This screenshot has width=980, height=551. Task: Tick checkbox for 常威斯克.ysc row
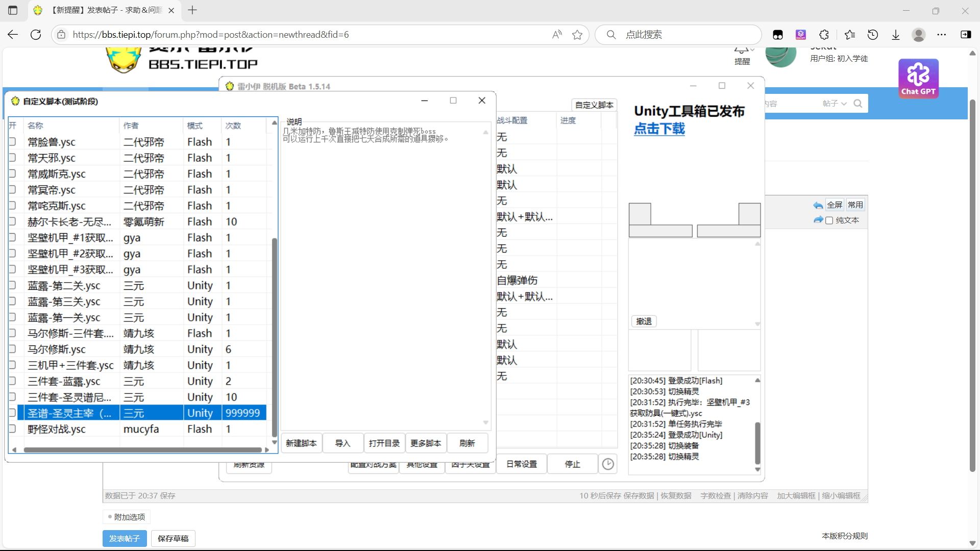coord(12,173)
